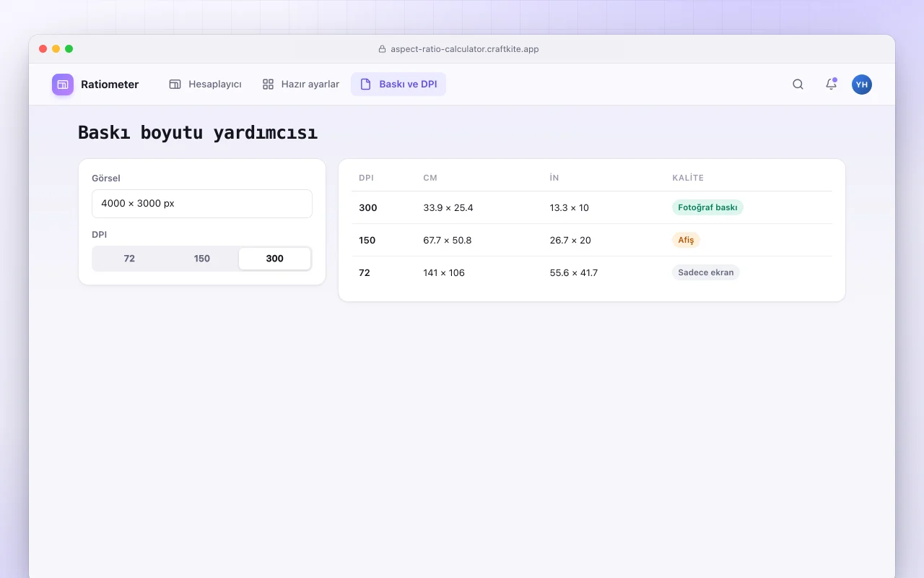Click the Fotoğraf baskı quality badge
924x578 pixels.
pyautogui.click(x=707, y=207)
